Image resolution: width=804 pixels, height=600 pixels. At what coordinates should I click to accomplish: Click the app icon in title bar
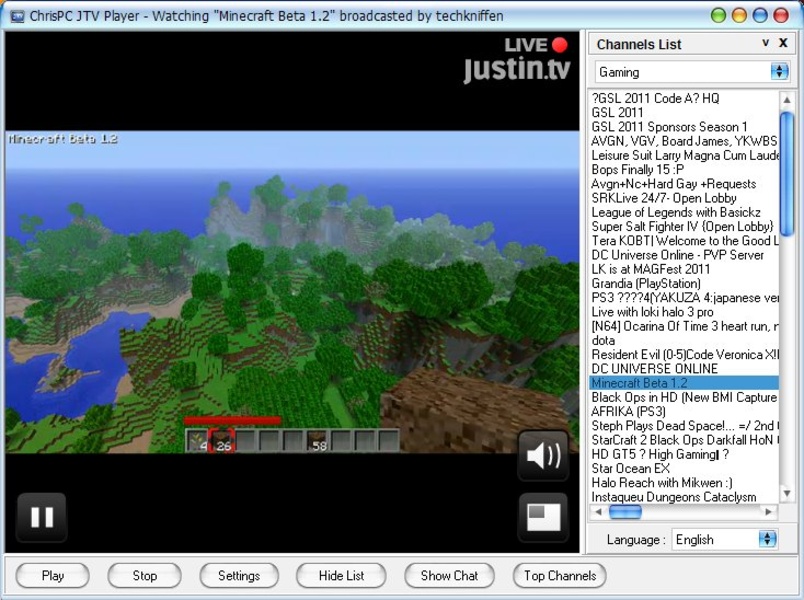(16, 16)
